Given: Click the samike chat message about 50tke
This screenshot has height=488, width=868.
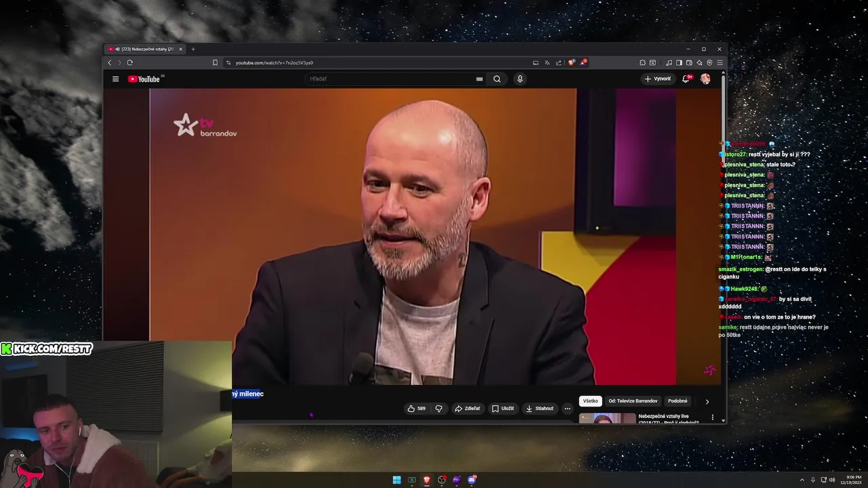Looking at the screenshot, I should click(x=773, y=331).
